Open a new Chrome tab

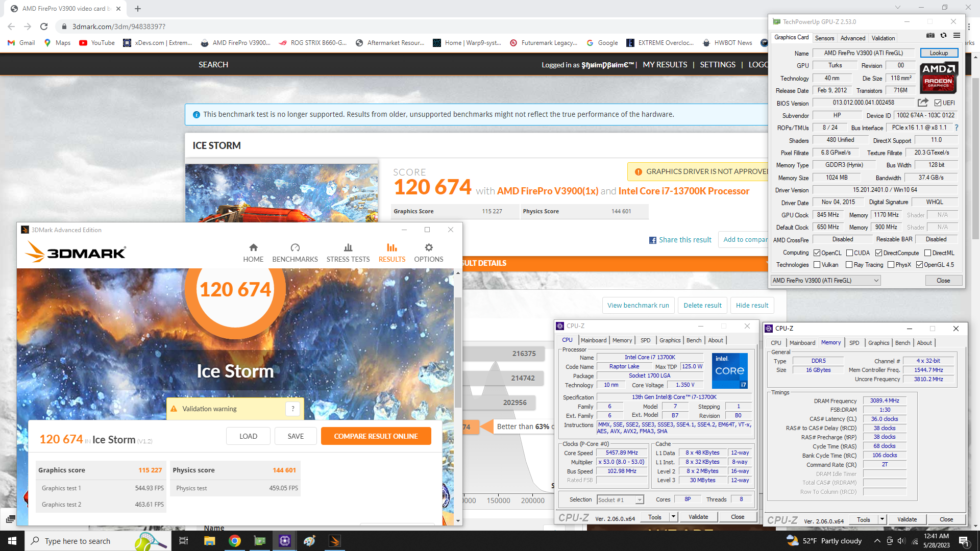(x=138, y=9)
